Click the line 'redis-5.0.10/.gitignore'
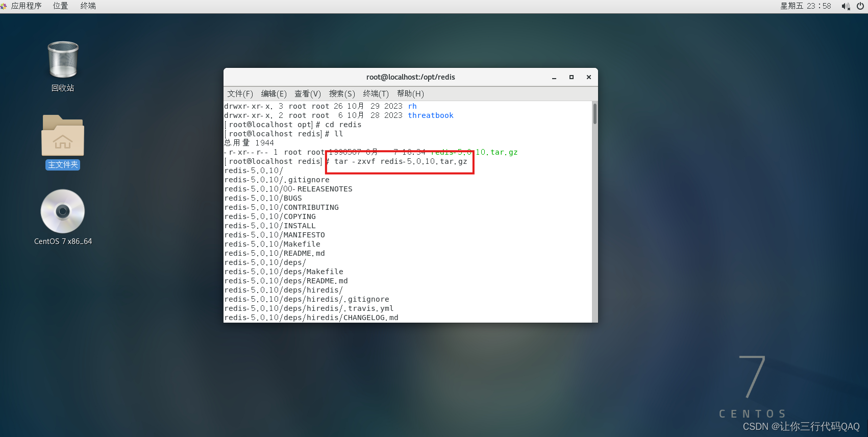Screen dimensions: 868x437 (x=277, y=180)
